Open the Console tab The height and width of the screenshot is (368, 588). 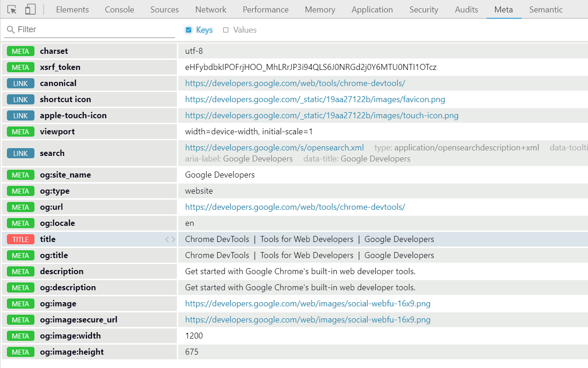(119, 9)
